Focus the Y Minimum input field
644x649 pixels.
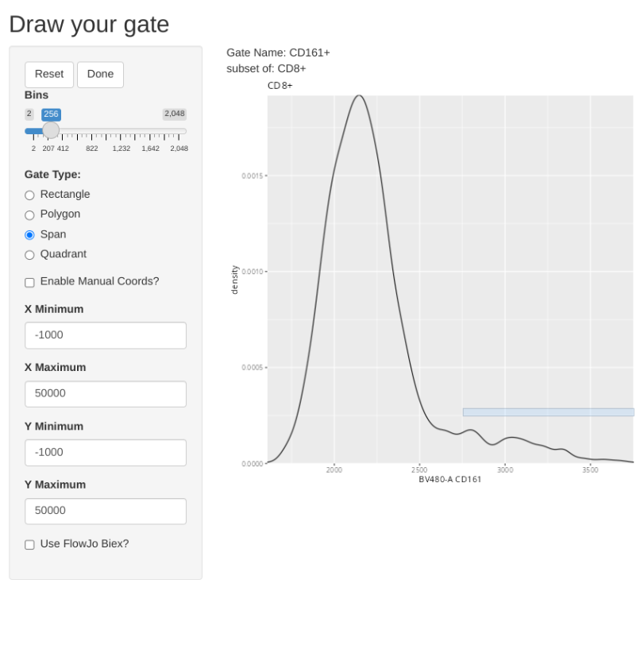[x=106, y=453]
